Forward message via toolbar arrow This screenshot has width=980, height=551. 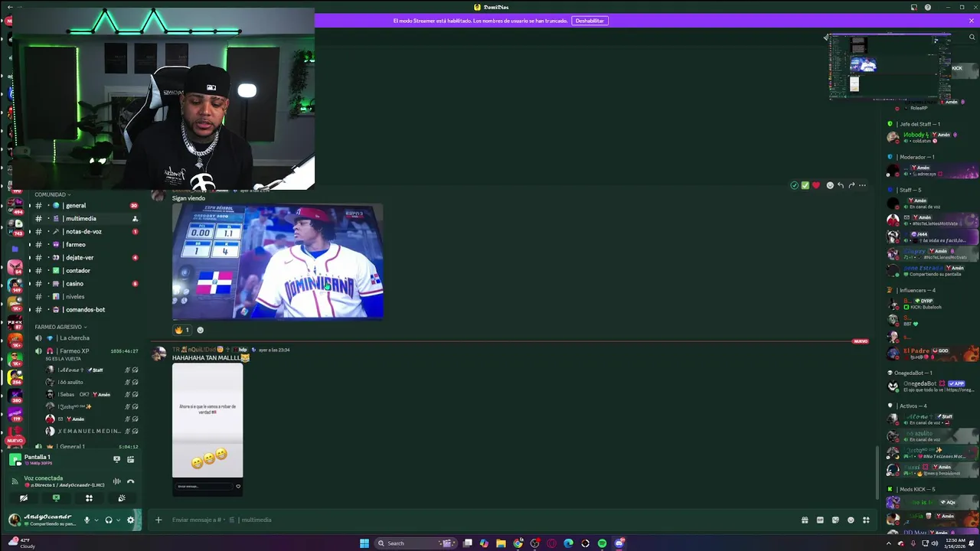(851, 185)
